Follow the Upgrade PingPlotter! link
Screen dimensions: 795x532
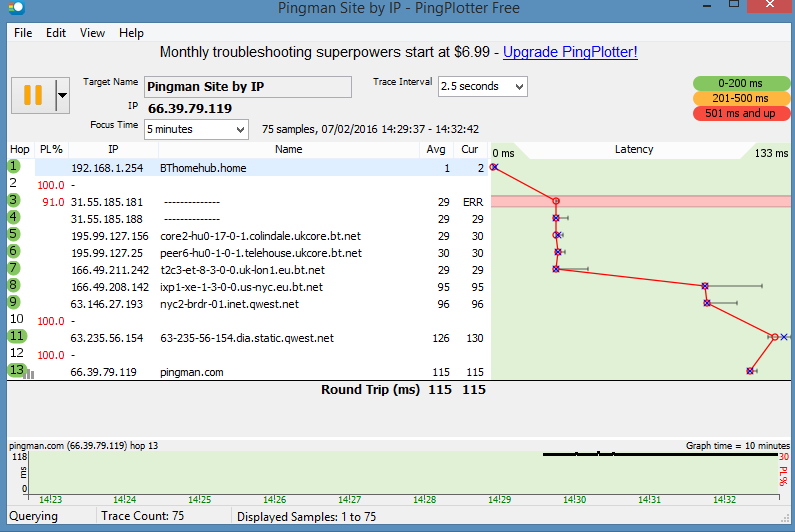(x=570, y=52)
